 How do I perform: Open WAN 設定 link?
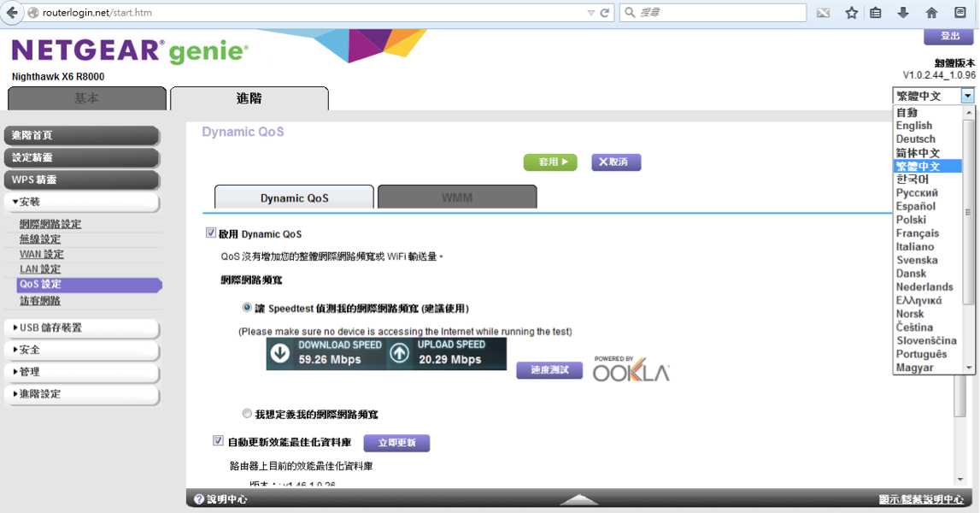tap(41, 254)
